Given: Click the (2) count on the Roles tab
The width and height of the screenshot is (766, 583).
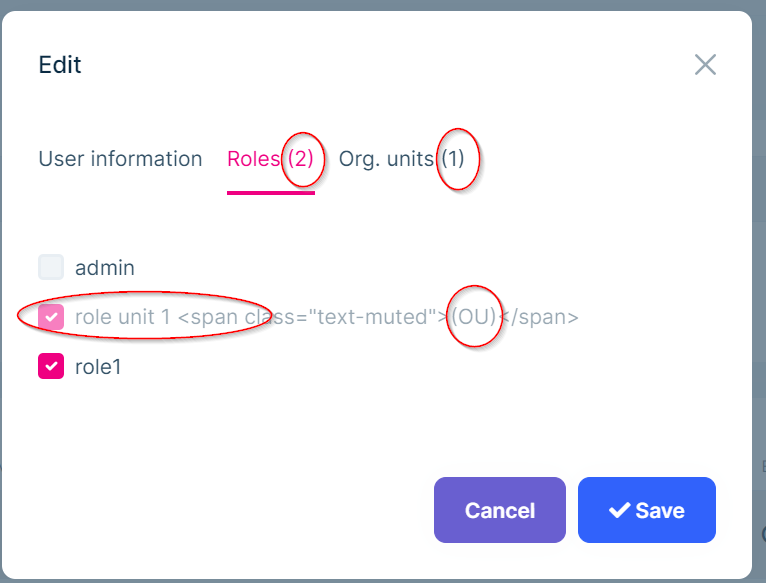Looking at the screenshot, I should 300,159.
